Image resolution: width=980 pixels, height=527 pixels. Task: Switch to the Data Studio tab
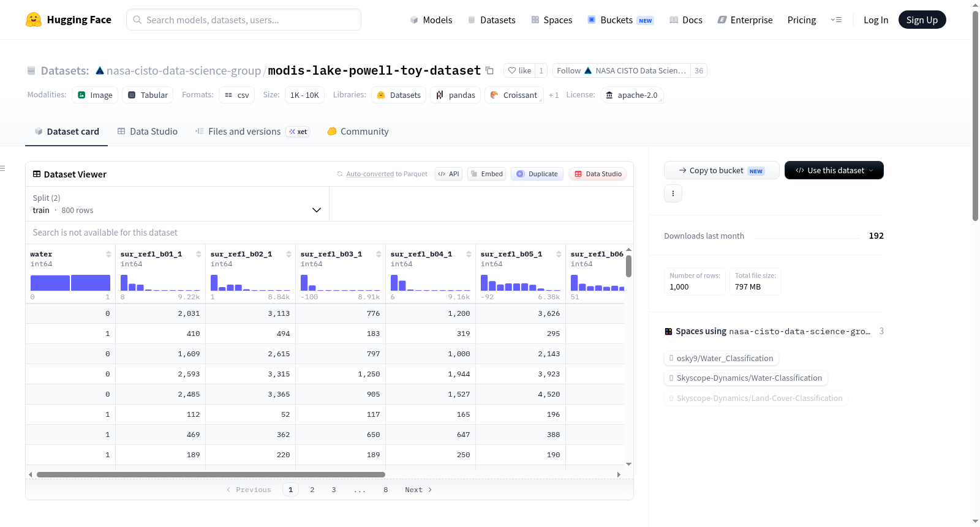click(148, 131)
